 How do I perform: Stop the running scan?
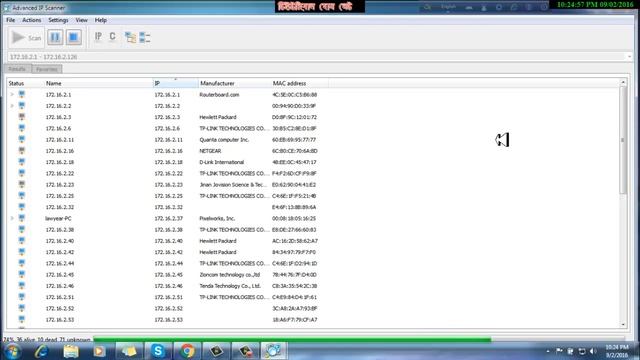point(73,37)
